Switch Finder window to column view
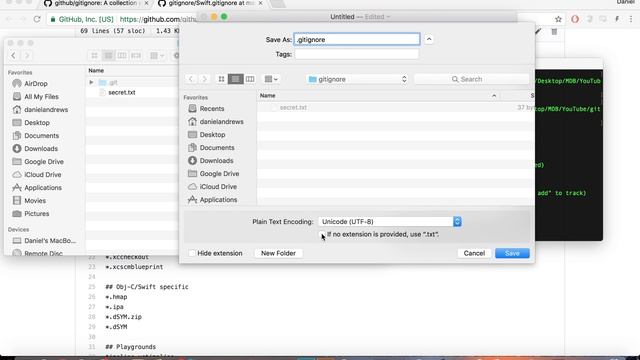The image size is (640, 360). coord(122,56)
